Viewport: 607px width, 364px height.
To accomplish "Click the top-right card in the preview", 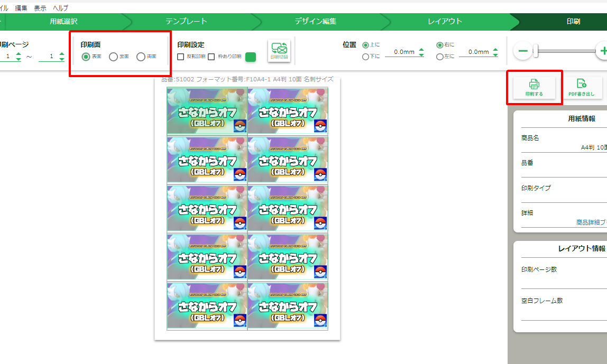I will [x=288, y=111].
